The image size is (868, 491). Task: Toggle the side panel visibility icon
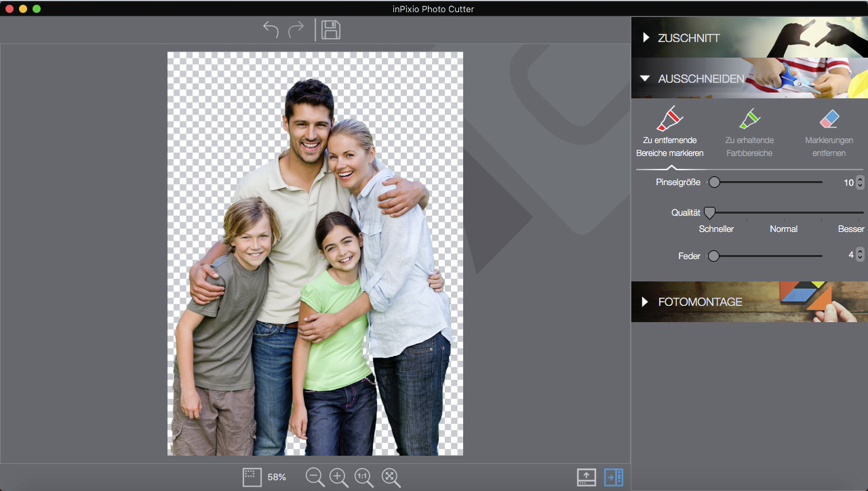(x=614, y=477)
